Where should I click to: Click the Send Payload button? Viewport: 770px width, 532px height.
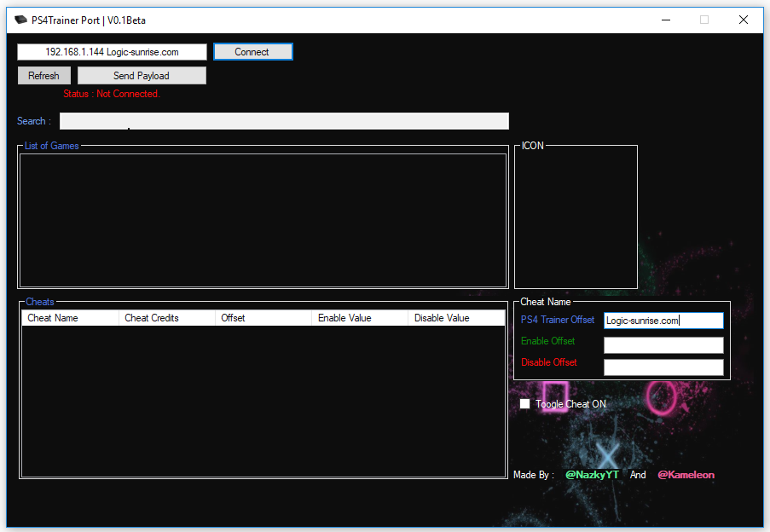click(142, 76)
